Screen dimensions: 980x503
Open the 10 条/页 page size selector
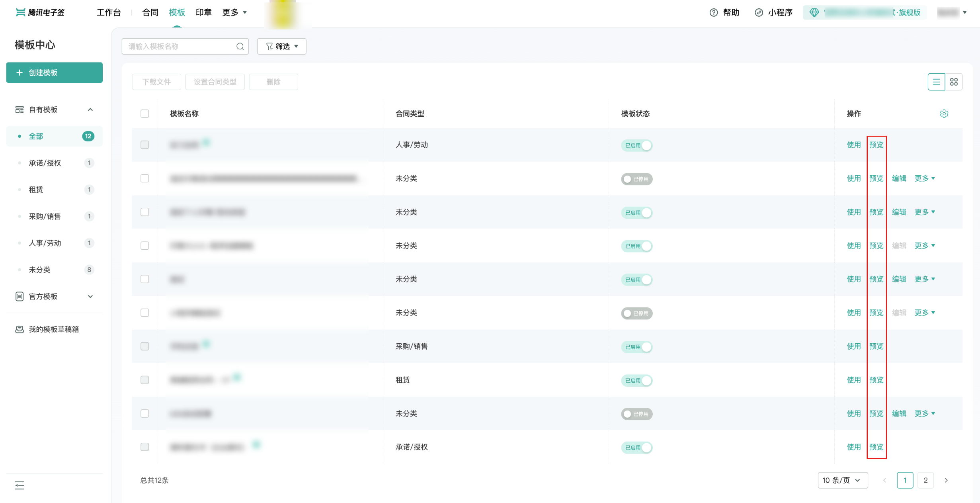[842, 480]
